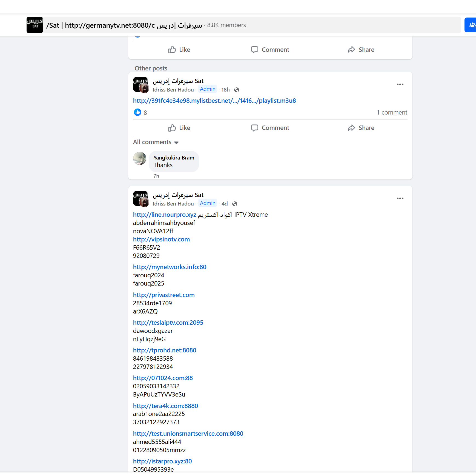Image resolution: width=476 pixels, height=476 pixels.
Task: Click the blue members button in header
Action: [x=471, y=25]
